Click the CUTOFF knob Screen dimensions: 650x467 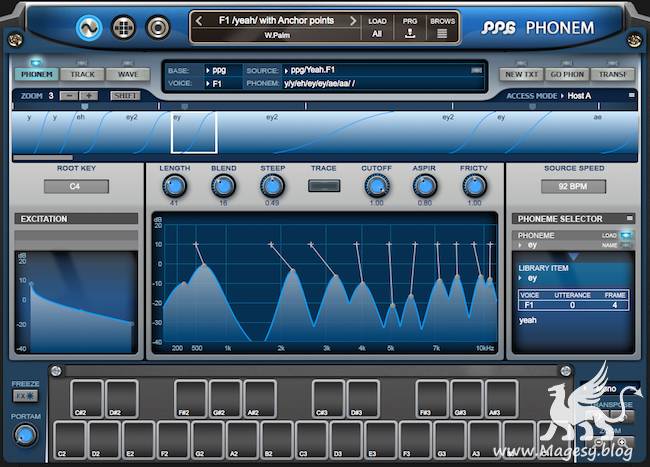tap(377, 186)
